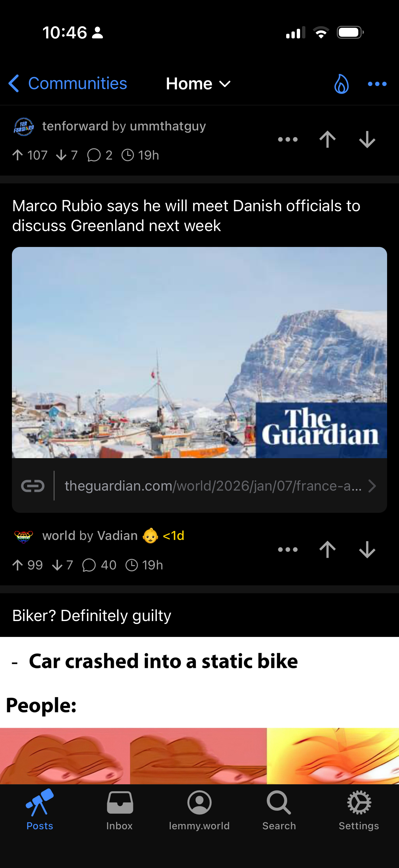Screen dimensions: 399x868
Task: Open the Search tab
Action: click(279, 811)
